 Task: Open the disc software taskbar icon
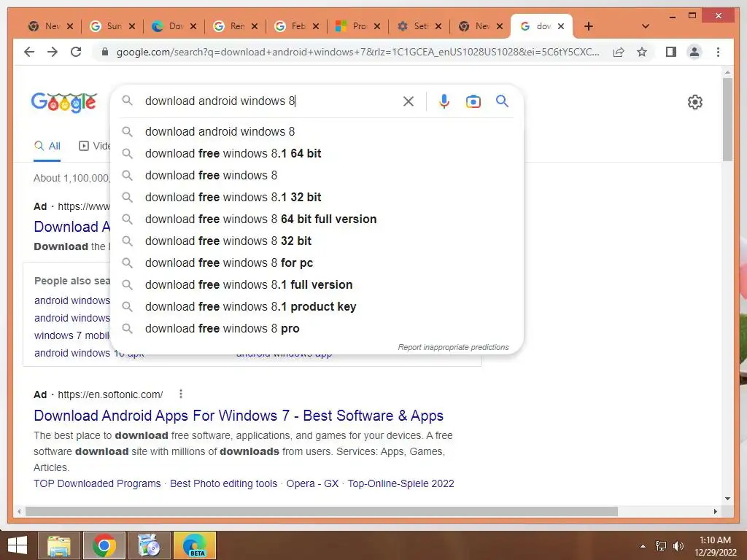pyautogui.click(x=150, y=545)
